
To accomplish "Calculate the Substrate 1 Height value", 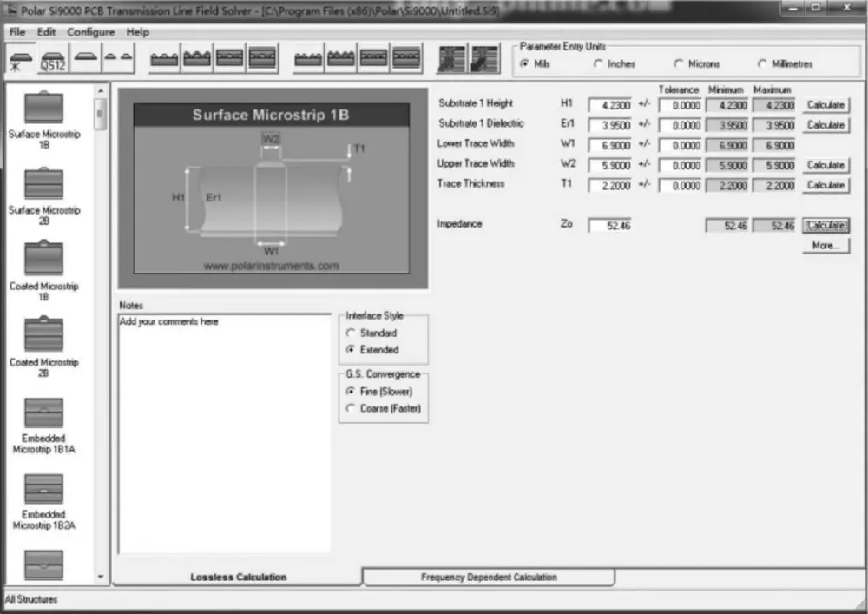I will click(x=825, y=104).
